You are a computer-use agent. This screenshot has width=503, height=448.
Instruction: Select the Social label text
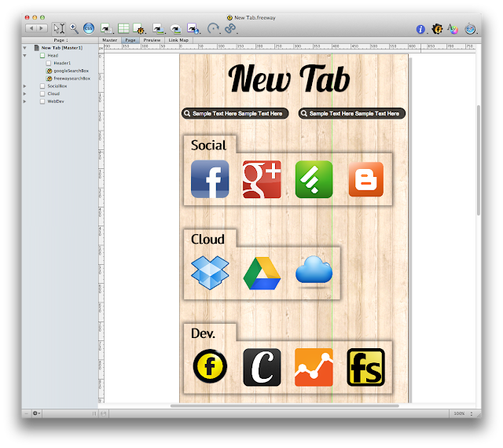pos(208,145)
